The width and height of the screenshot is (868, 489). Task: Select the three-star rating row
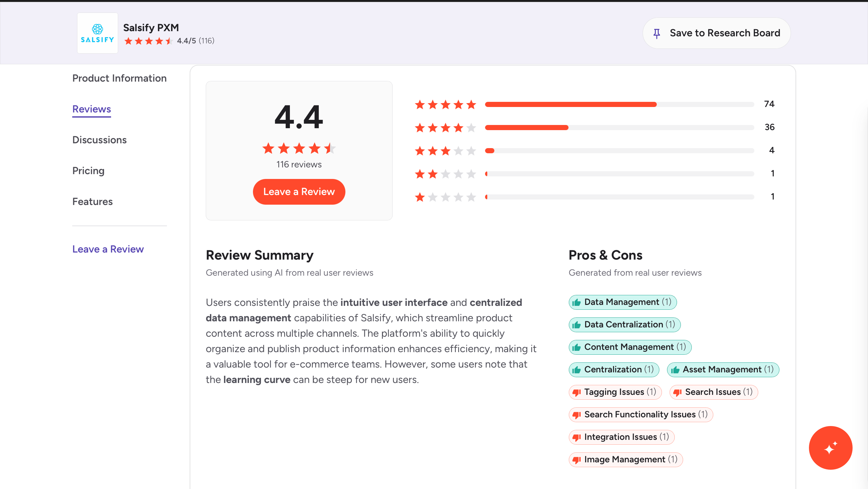coord(595,150)
